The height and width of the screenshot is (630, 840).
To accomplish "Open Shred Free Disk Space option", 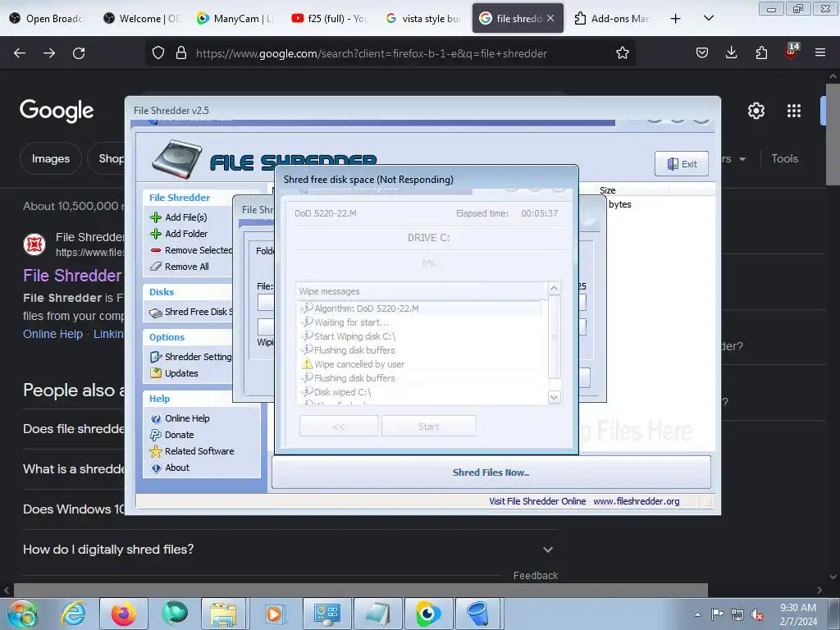I will [191, 312].
